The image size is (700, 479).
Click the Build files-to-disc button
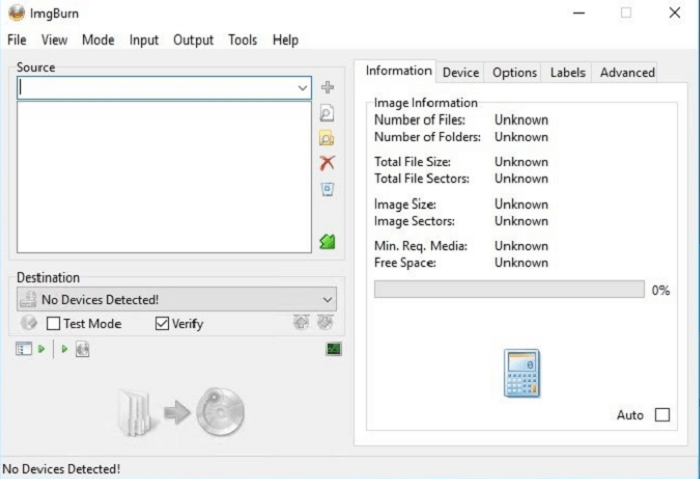pos(181,410)
